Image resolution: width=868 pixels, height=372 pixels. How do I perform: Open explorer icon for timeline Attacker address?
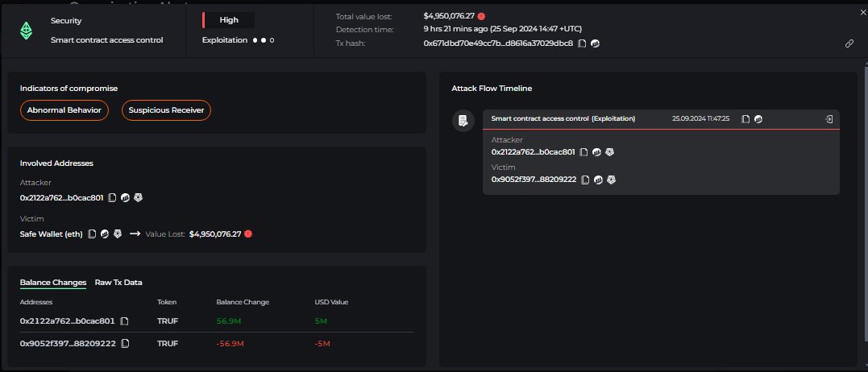tap(596, 152)
